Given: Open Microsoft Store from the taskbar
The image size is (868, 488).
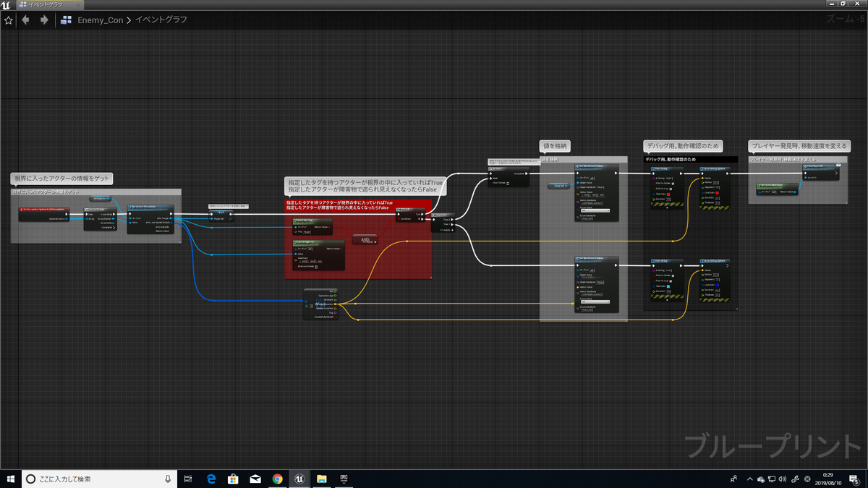Looking at the screenshot, I should [234, 479].
